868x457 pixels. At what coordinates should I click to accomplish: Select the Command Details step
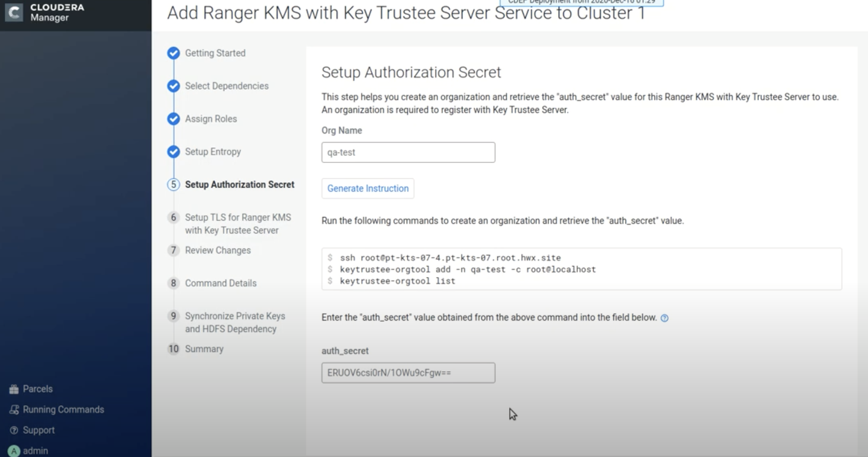221,283
